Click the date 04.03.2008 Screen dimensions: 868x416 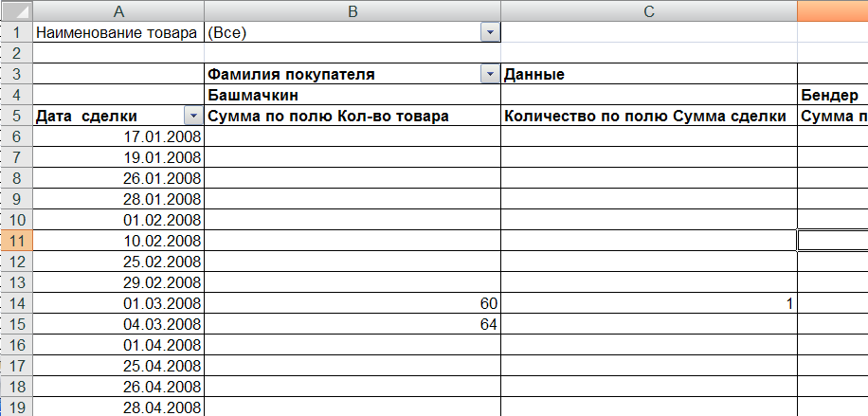pos(119,324)
